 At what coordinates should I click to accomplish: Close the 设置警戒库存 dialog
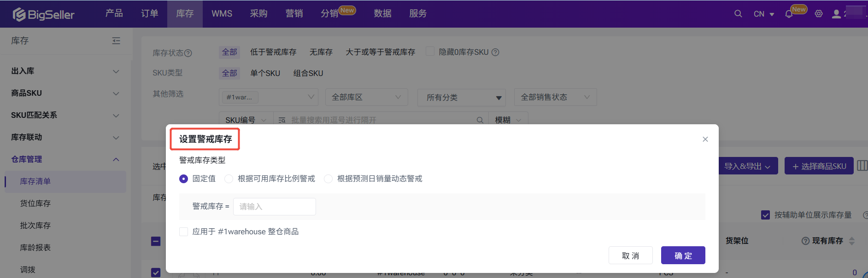coord(705,139)
